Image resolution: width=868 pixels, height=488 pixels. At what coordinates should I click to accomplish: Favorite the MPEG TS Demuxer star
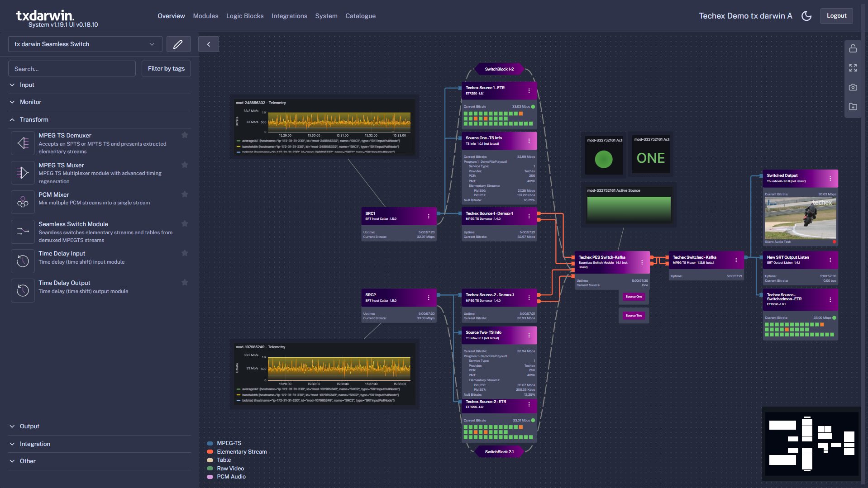[x=185, y=135]
